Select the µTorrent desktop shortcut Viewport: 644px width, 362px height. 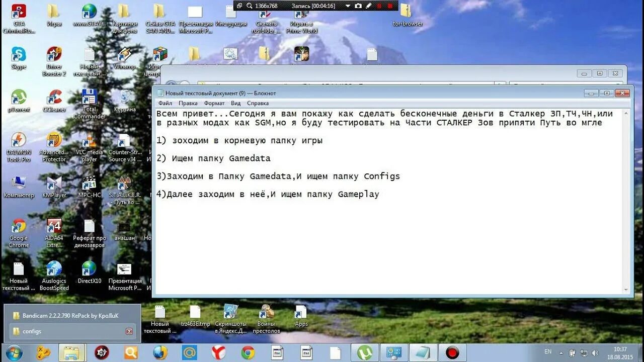19,101
